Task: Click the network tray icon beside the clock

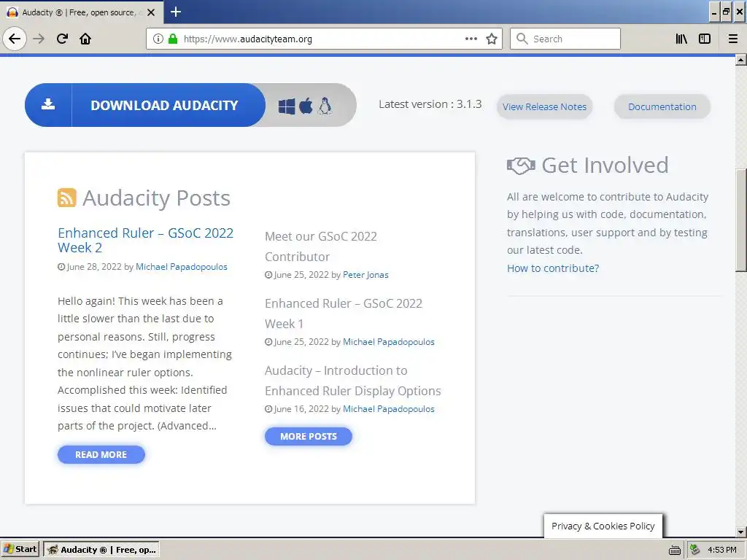Action: (x=694, y=550)
